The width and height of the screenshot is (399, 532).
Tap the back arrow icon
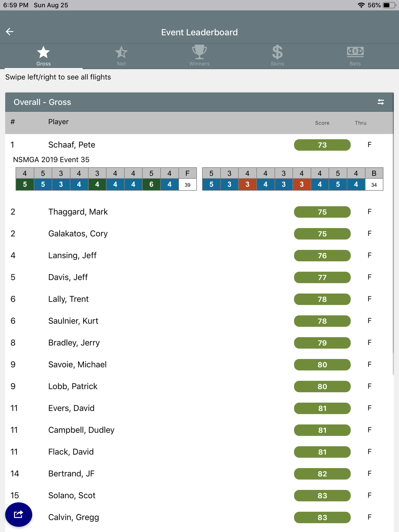coord(10,32)
